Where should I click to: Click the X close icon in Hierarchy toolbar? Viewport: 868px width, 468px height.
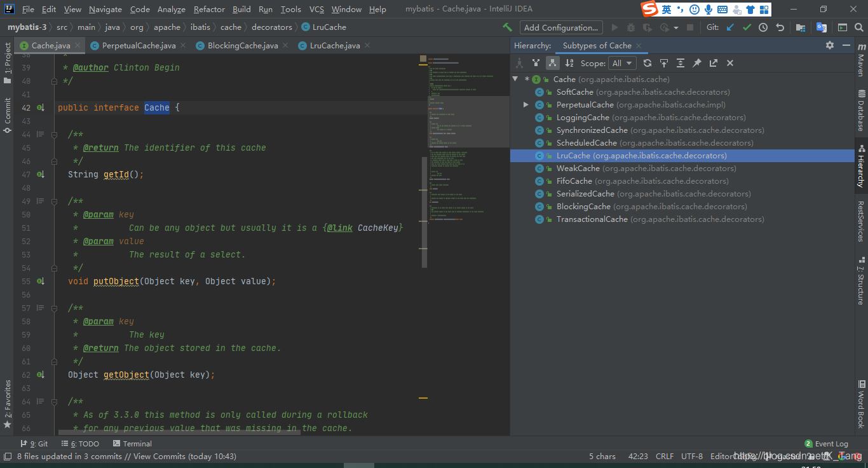730,63
